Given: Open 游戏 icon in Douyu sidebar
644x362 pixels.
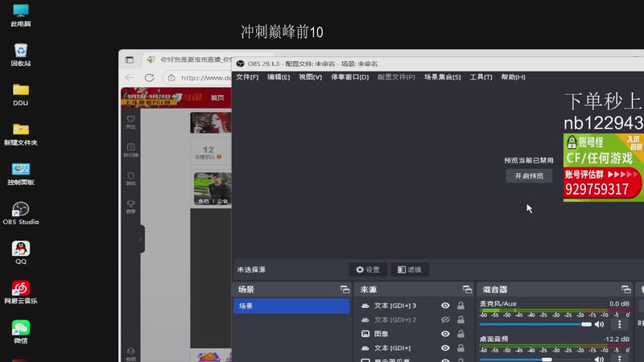Looking at the screenshot, I should pos(130,179).
